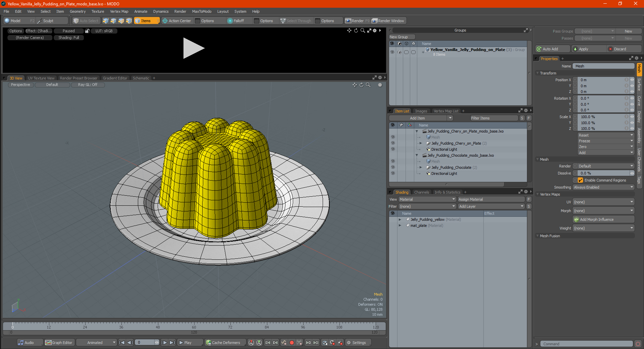644x349 pixels.
Task: Click the Audio icon in timeline bar
Action: 21,343
